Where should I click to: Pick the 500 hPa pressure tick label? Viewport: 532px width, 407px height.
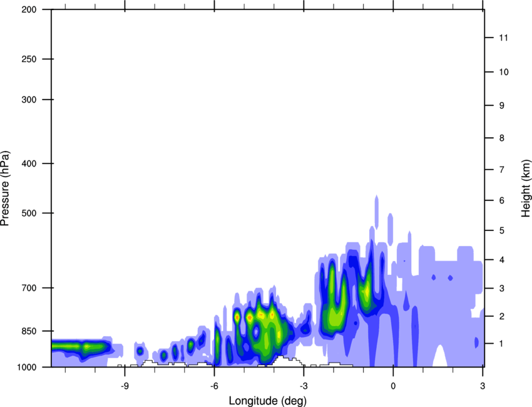(x=28, y=214)
